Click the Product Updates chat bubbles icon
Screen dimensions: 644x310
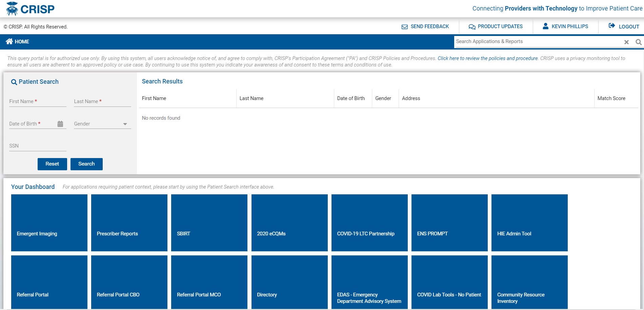(472, 27)
